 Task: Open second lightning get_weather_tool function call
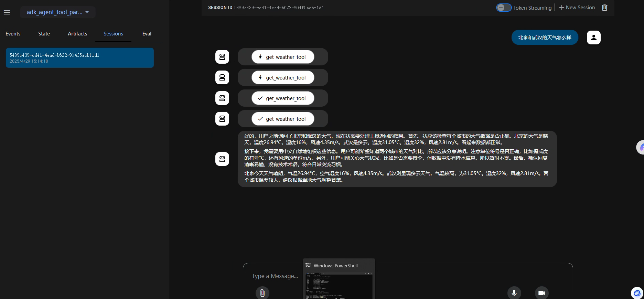283,78
